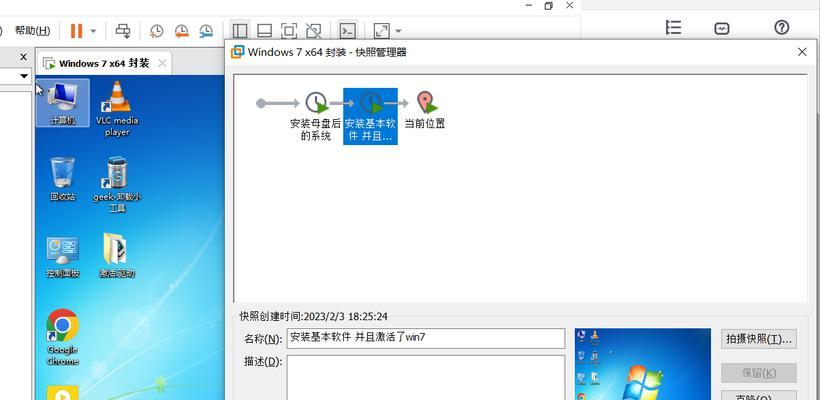Click the unity mode toolbar icon

(x=313, y=31)
